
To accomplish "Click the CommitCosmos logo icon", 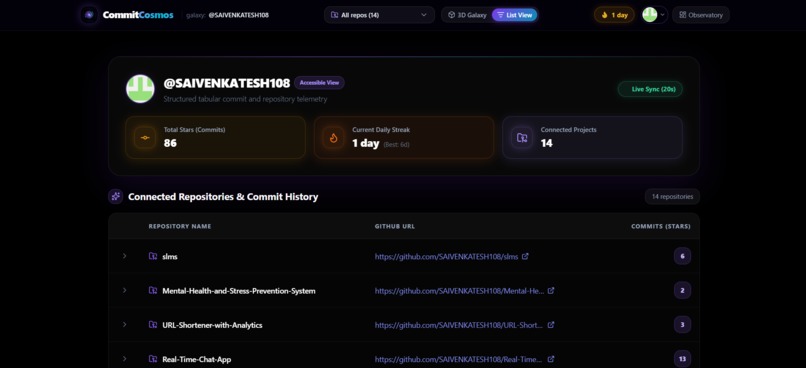I will [x=89, y=15].
